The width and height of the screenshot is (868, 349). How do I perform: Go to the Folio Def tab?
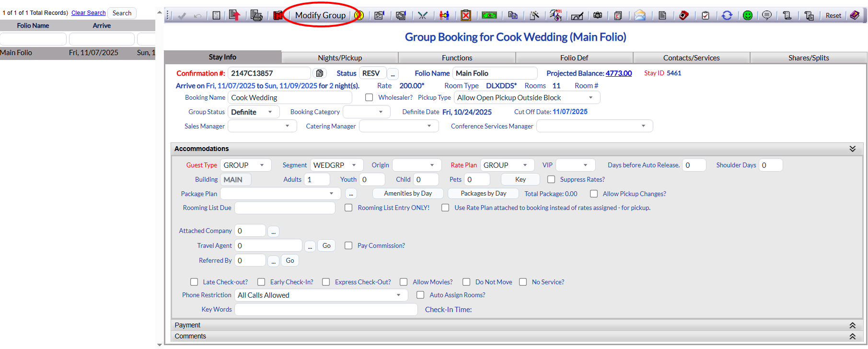tap(574, 58)
